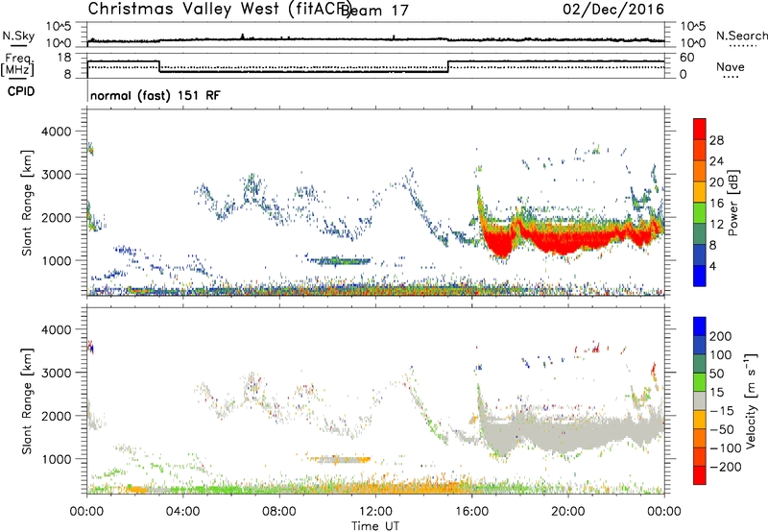
Task: Pick the gray ±15 velocity colorbar segment
Action: click(700, 400)
